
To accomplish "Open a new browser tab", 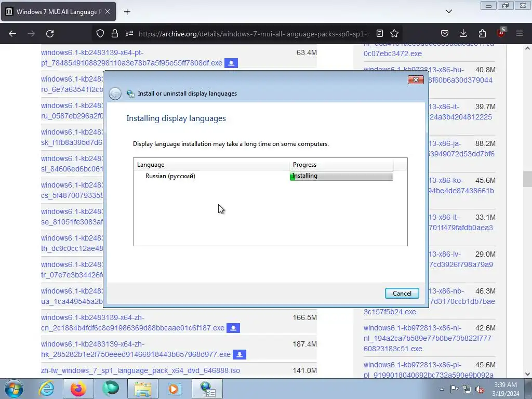I will [127, 12].
